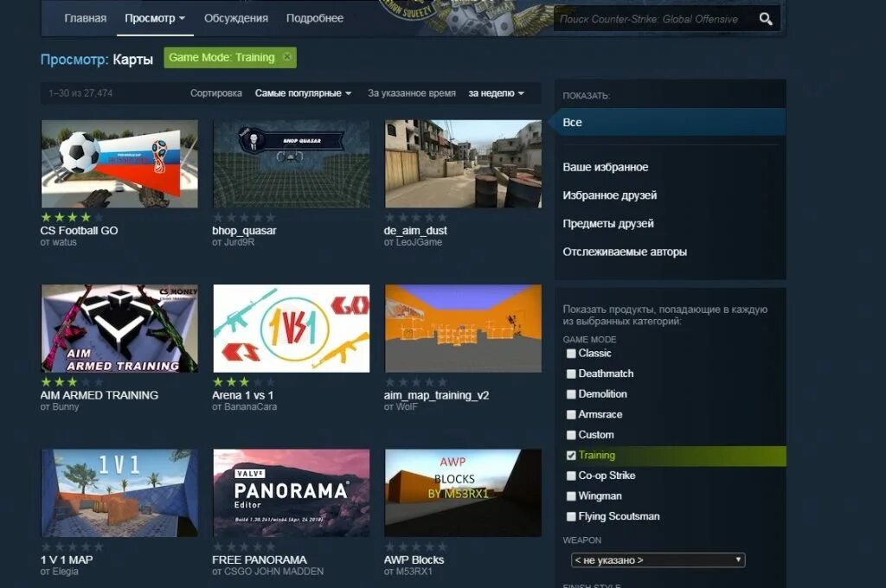Open the AIM ARMED TRAINING thumbnail
This screenshot has width=886, height=588.
(119, 329)
